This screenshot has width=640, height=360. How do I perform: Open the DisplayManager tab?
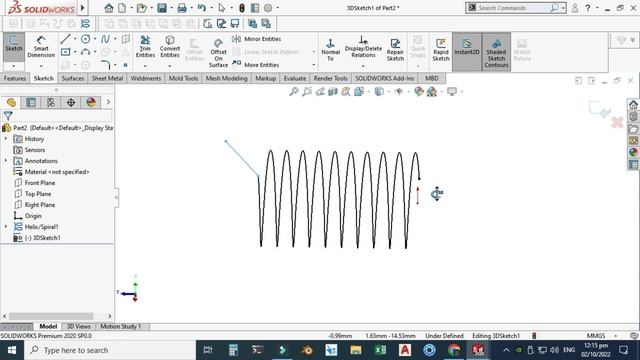tap(91, 102)
